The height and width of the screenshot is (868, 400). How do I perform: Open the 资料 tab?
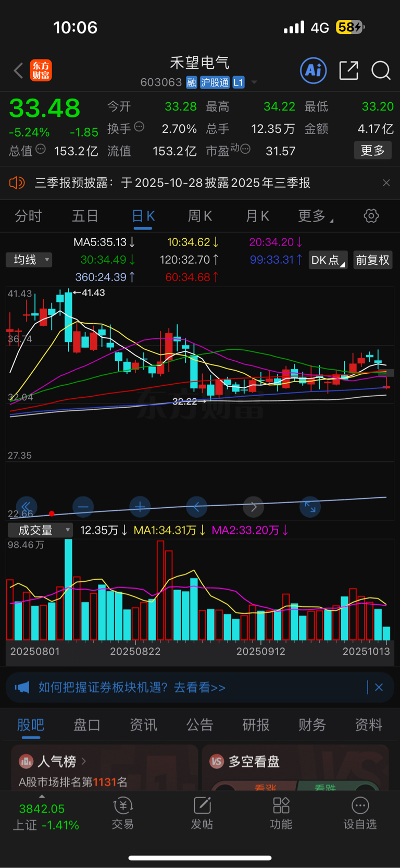point(369,725)
